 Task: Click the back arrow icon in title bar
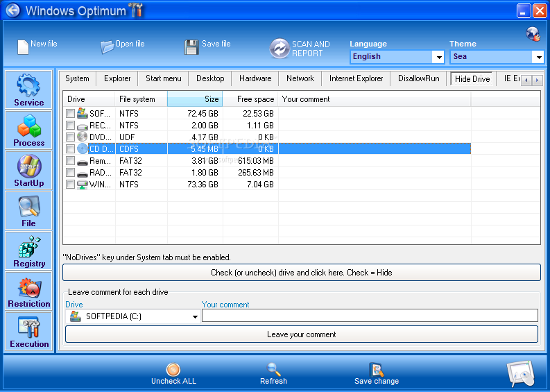click(x=13, y=10)
